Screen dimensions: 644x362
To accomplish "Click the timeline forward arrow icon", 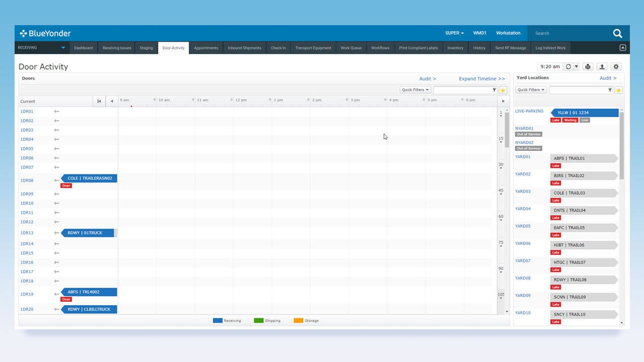I will [x=503, y=101].
